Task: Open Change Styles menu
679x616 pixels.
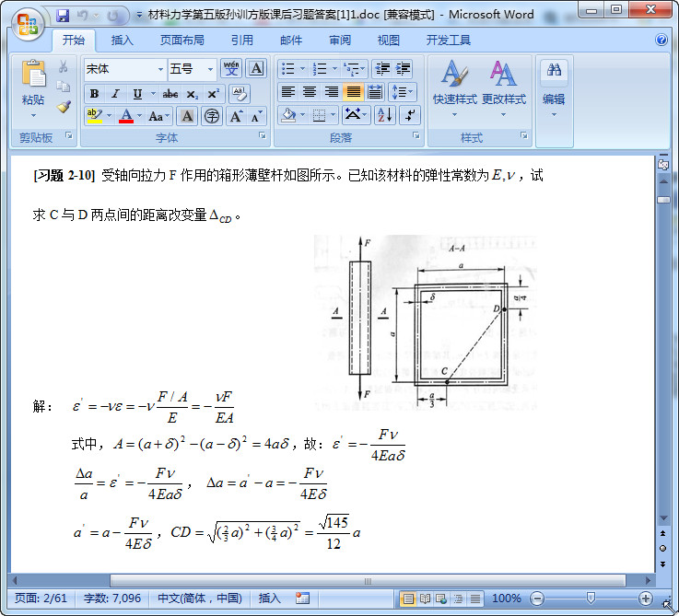Action: click(504, 88)
